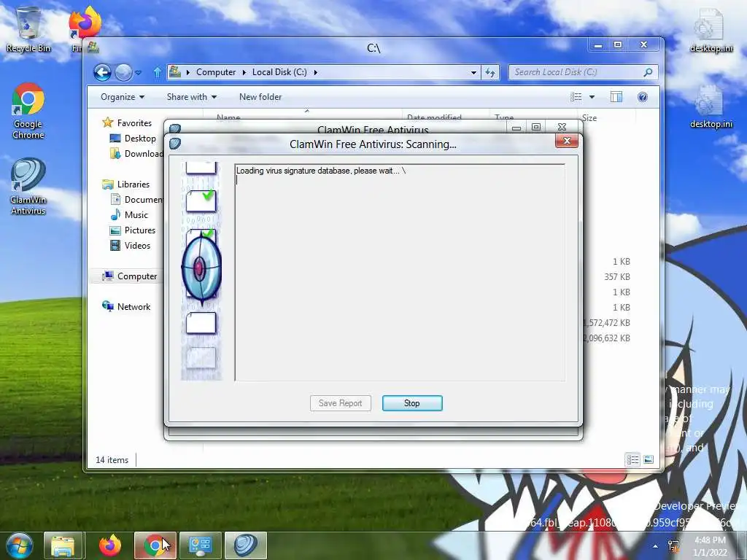The width and height of the screenshot is (747, 560).
Task: Open Videos library in navigation pane
Action: (x=130, y=246)
